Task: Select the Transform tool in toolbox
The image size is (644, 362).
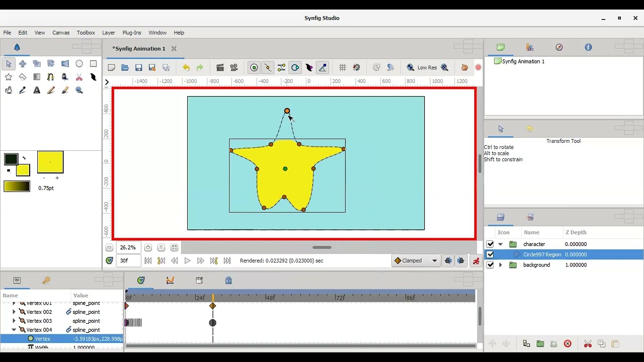Action: (9, 64)
